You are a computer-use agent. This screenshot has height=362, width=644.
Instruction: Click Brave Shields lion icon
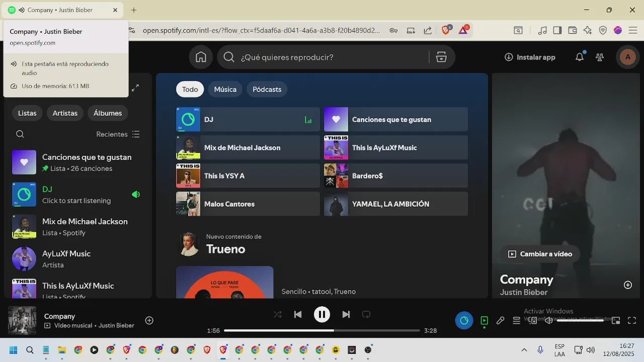tap(446, 30)
